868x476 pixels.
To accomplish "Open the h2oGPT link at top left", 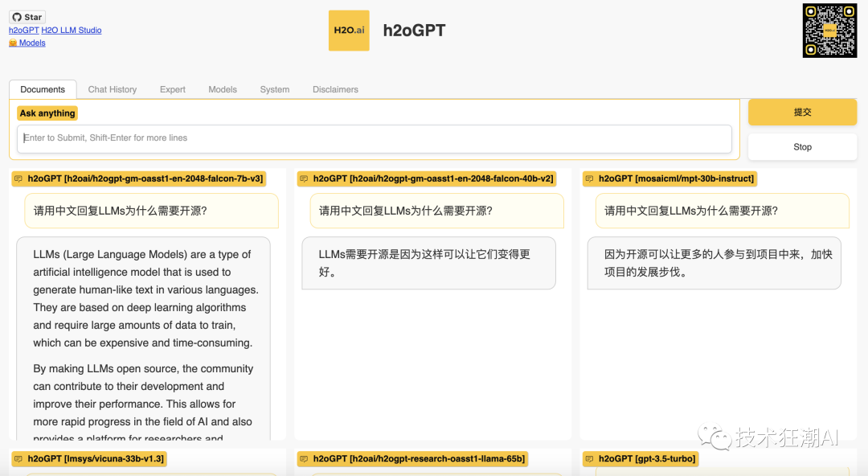I will 24,30.
